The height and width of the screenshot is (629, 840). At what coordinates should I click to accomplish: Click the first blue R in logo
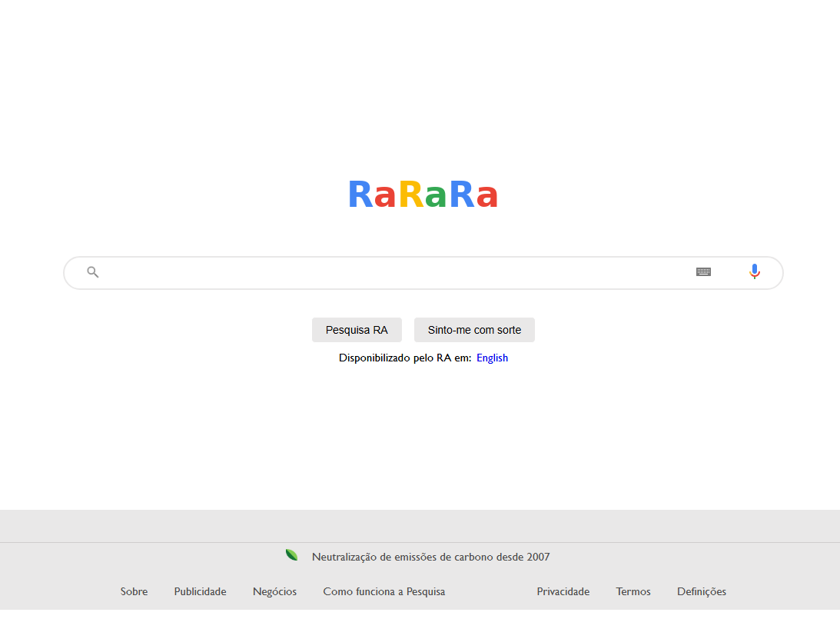(360, 195)
